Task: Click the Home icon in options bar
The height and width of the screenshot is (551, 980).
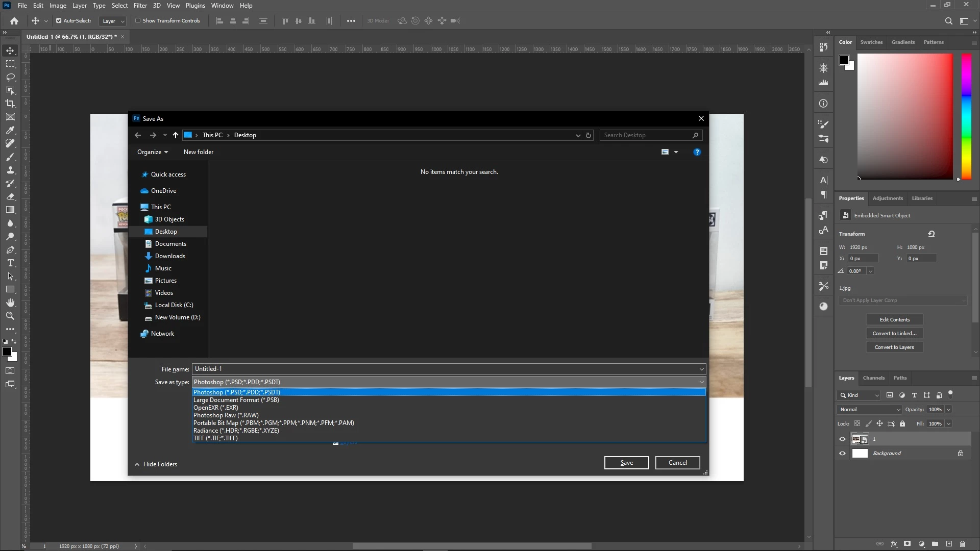Action: coord(14,21)
